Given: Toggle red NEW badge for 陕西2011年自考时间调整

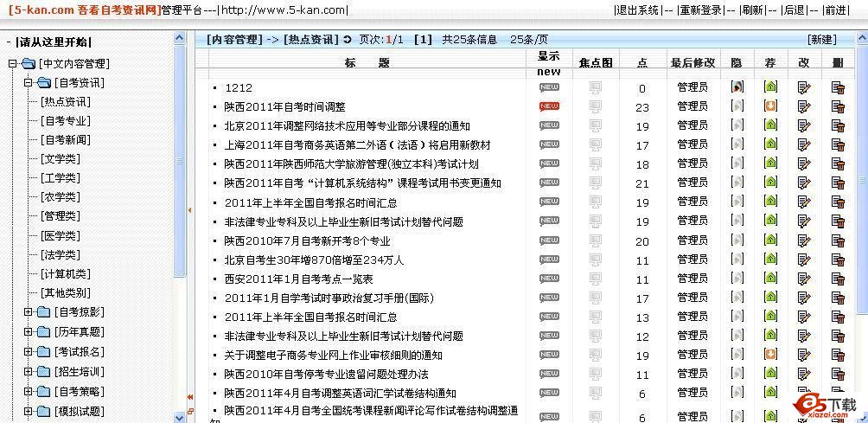Looking at the screenshot, I should coord(549,106).
